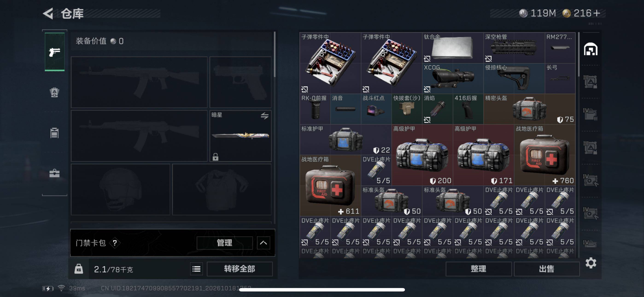Screen dimensions: 644x297
Task: Select the 长弓 item
Action: point(560,79)
